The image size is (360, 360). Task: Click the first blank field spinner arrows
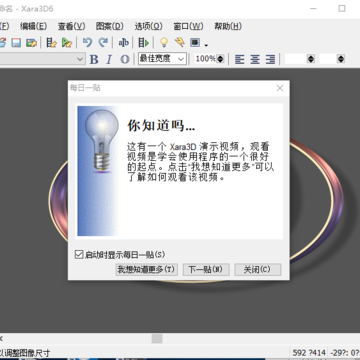[x=311, y=59]
